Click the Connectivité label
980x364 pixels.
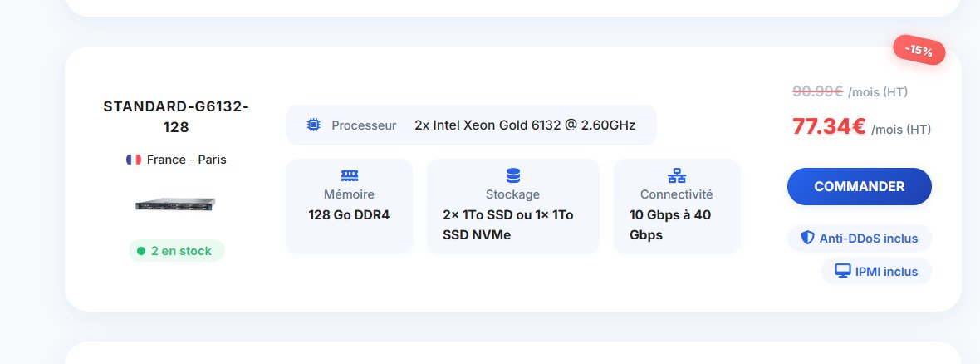coord(676,194)
